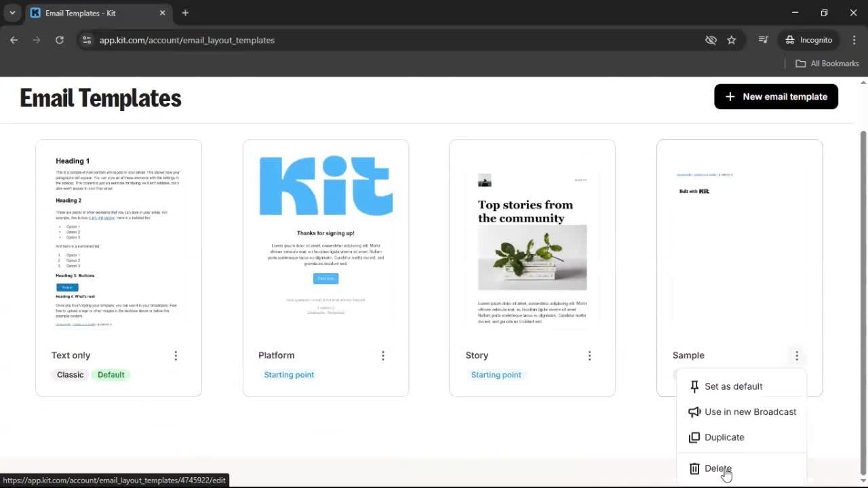Open the Starting point link under Platform
This screenshot has height=488, width=868.
pyautogui.click(x=289, y=374)
